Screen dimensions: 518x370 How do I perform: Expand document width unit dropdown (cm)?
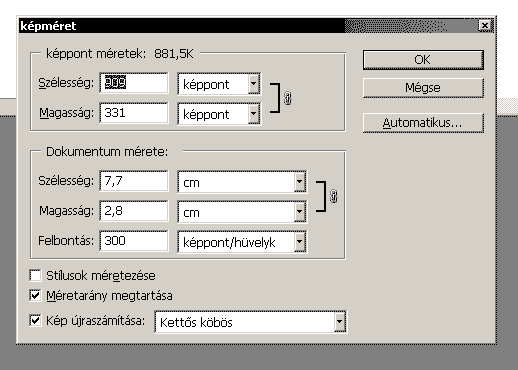point(300,182)
